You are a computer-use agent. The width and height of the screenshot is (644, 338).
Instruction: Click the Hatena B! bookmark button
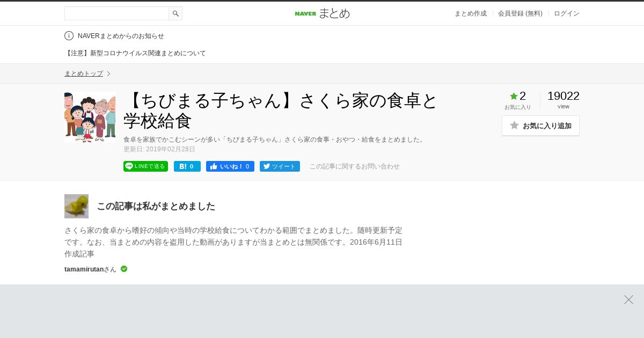[x=187, y=166]
